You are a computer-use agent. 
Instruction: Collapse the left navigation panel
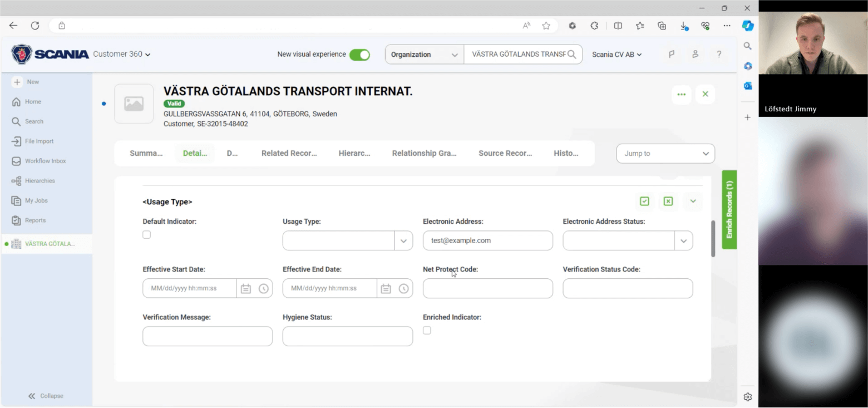pos(46,396)
